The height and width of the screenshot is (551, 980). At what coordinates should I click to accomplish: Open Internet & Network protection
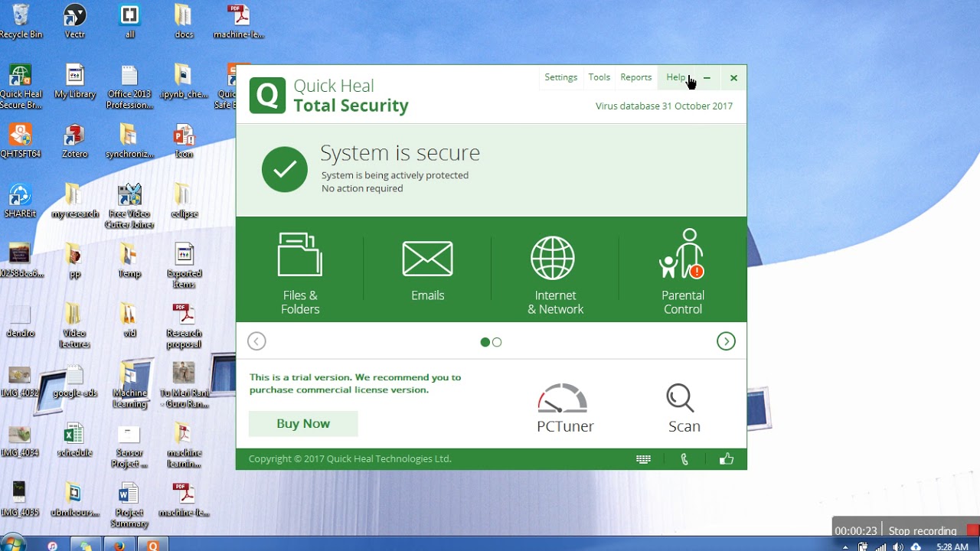pos(555,274)
